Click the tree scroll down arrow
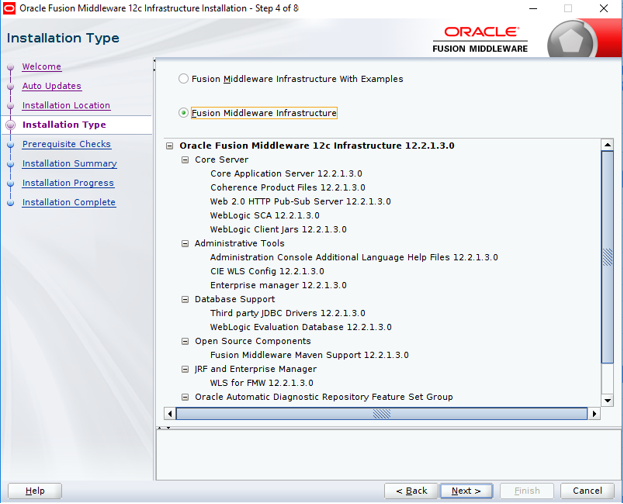The height and width of the screenshot is (504, 623). pos(607,399)
